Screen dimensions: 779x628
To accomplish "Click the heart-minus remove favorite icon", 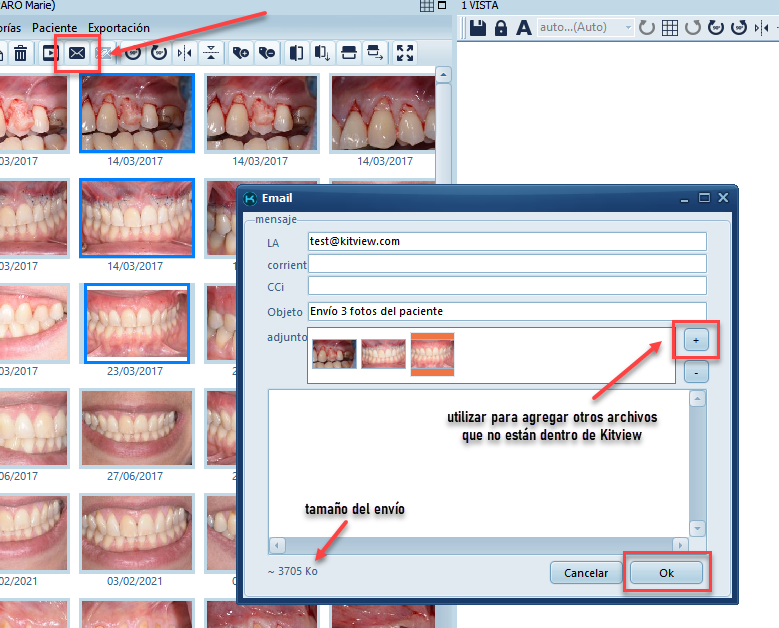I will 266,53.
